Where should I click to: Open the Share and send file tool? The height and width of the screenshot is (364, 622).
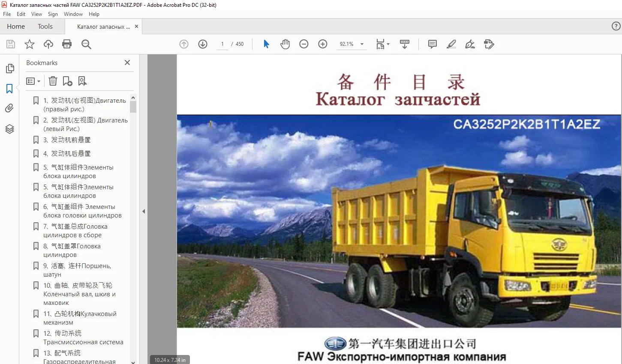tap(489, 44)
